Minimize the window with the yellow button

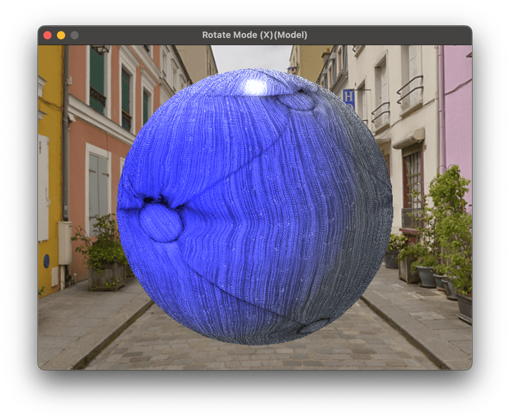(61, 35)
